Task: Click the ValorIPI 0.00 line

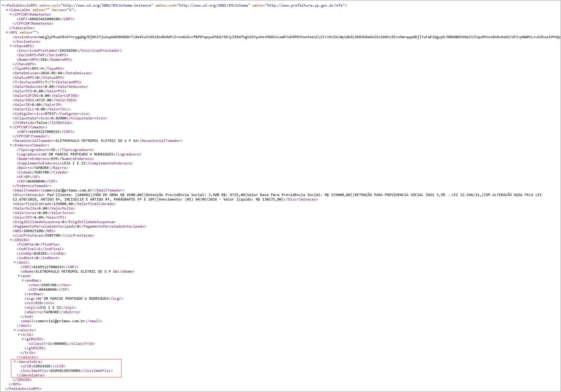Action: pyautogui.click(x=39, y=217)
